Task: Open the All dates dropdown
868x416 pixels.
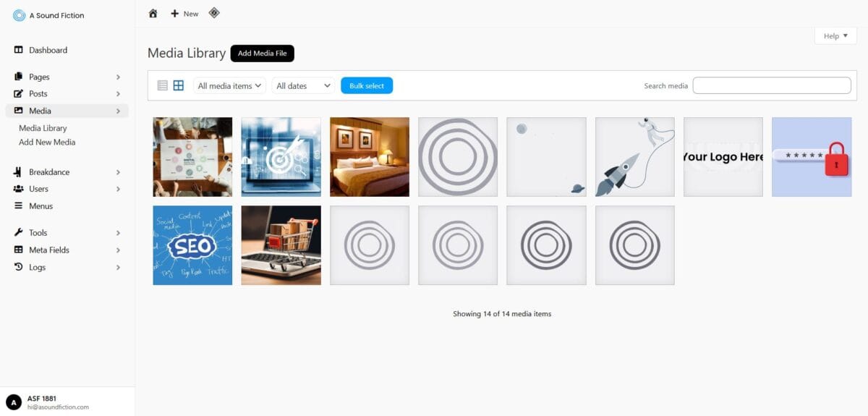Action: (x=303, y=85)
